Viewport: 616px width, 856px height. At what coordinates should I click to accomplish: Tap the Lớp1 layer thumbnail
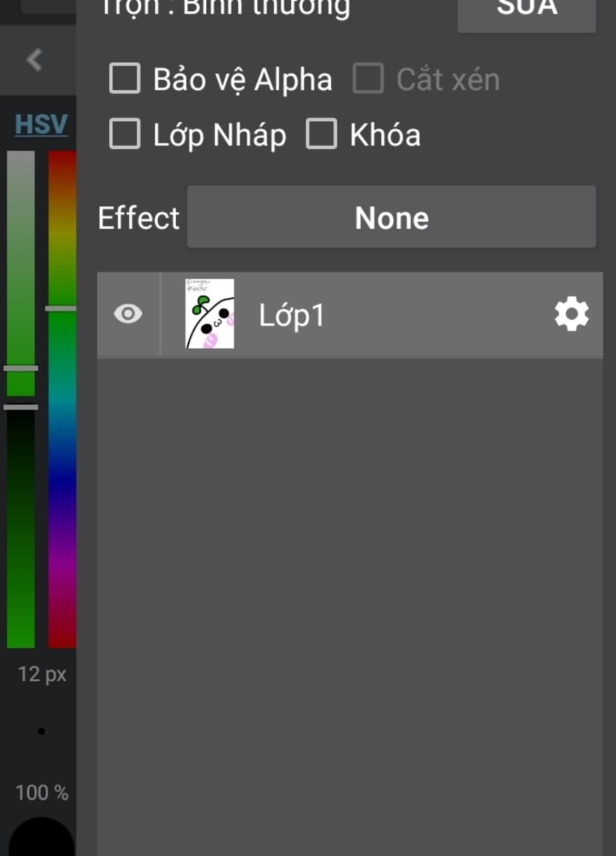pos(209,314)
